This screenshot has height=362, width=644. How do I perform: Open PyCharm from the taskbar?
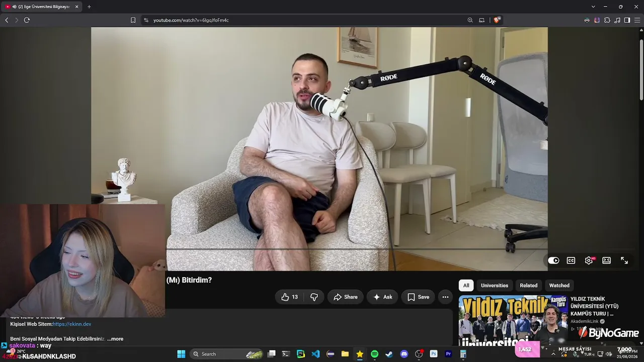pyautogui.click(x=301, y=354)
